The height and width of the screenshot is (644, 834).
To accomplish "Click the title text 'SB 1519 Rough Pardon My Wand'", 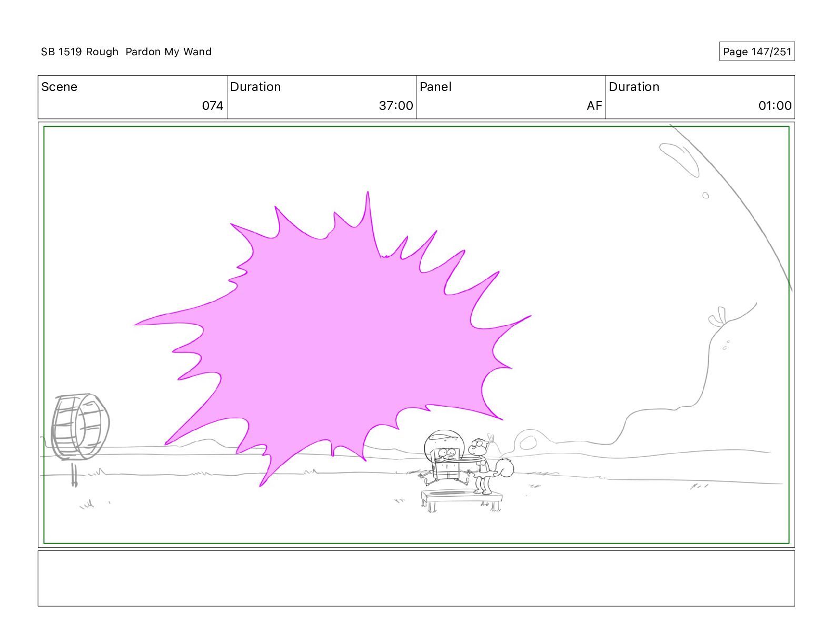I will pyautogui.click(x=126, y=52).
